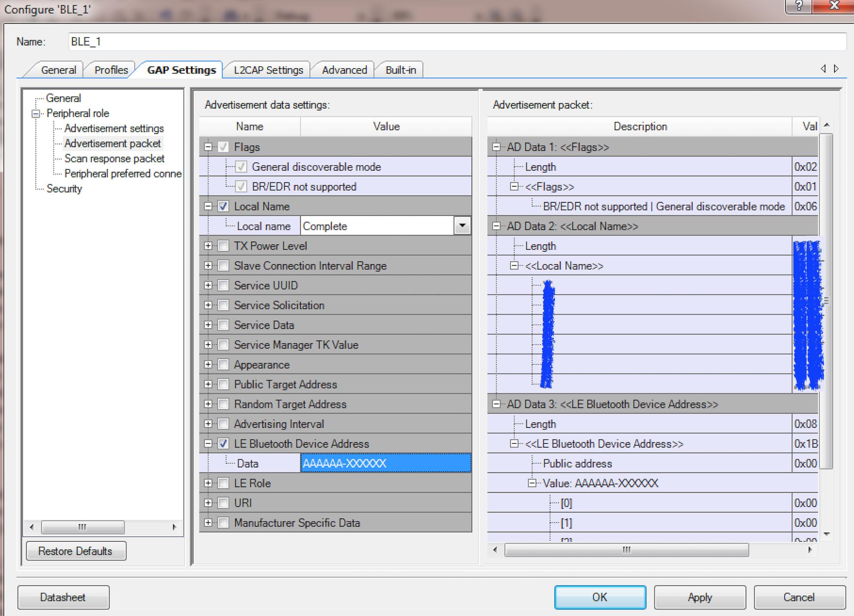The image size is (854, 616).
Task: Collapse AD Data 1 Flags node
Action: pos(496,147)
